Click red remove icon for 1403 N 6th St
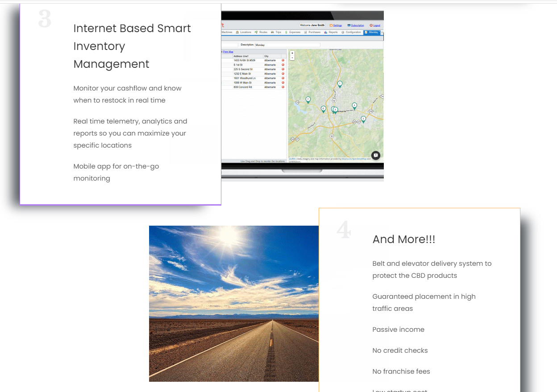This screenshot has height=392, width=557. tap(283, 60)
